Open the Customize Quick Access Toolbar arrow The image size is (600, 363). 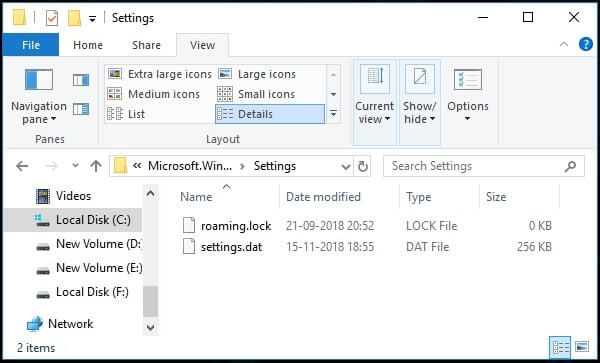click(x=92, y=18)
